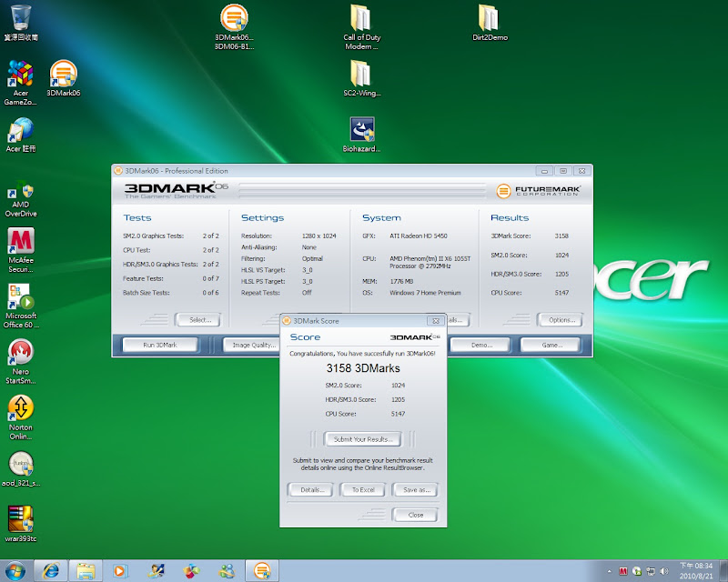
Task: Open the SC2-Wing folder
Action: (361, 78)
